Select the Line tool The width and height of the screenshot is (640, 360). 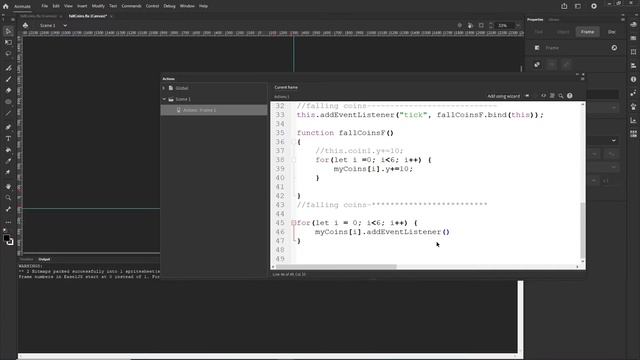pyautogui.click(x=8, y=113)
